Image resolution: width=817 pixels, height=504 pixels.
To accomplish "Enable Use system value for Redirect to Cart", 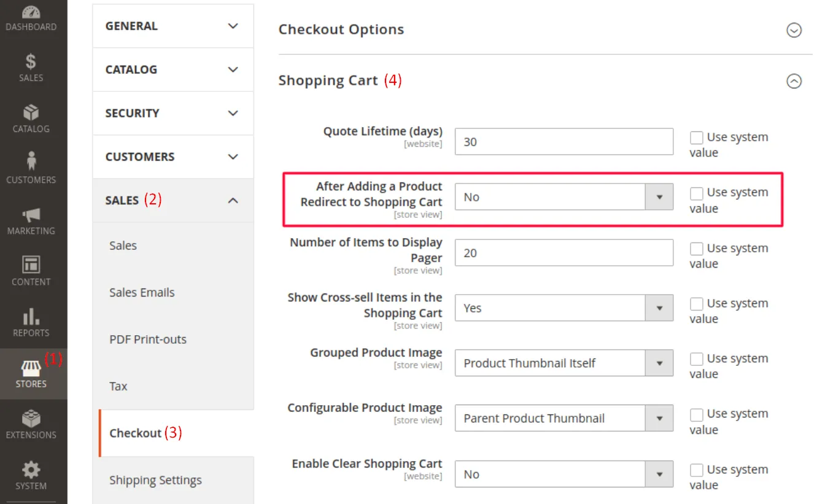I will [x=696, y=193].
